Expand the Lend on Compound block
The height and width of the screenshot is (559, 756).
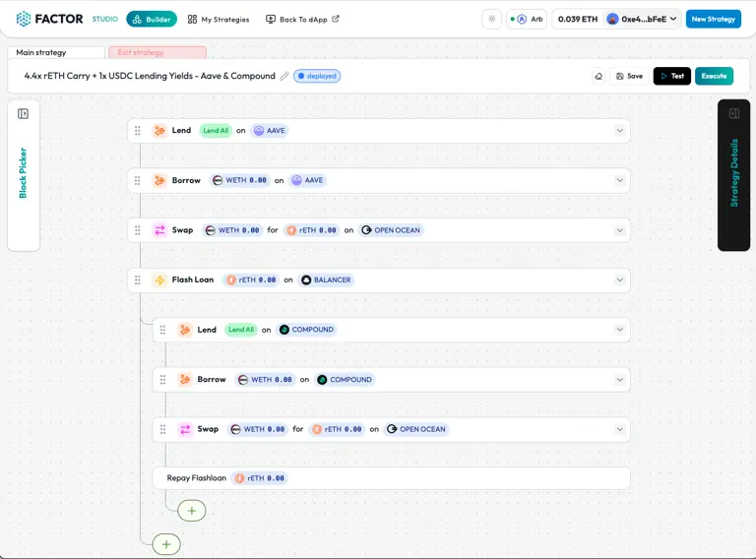(619, 330)
